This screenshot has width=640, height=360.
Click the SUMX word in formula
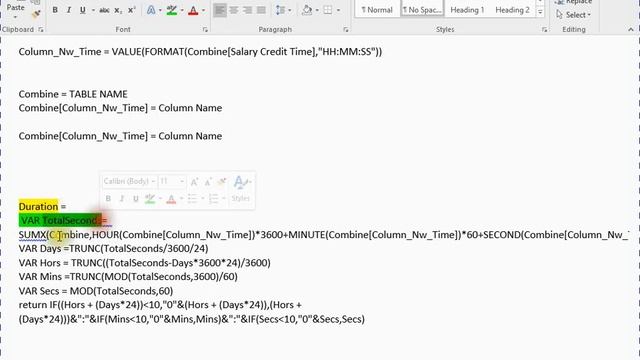click(32, 235)
